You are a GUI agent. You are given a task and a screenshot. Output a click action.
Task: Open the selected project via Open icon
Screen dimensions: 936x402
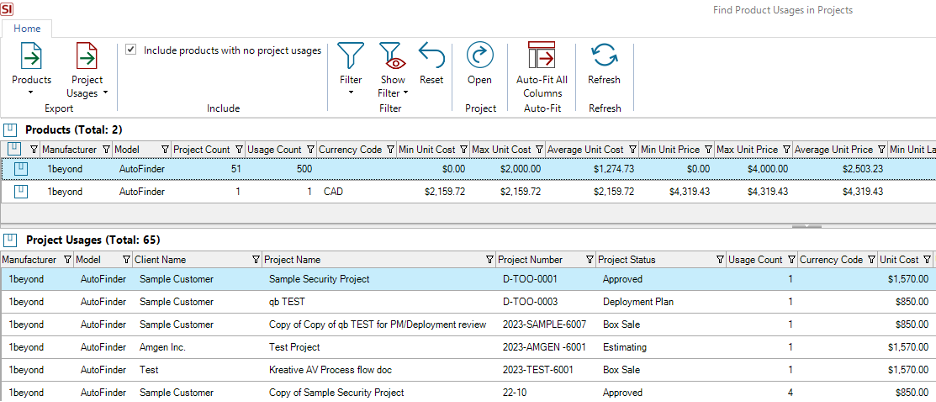480,56
